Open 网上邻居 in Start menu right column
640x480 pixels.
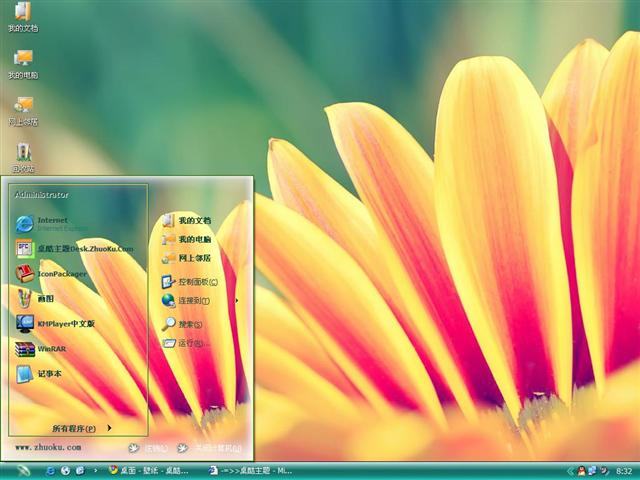pos(186,258)
